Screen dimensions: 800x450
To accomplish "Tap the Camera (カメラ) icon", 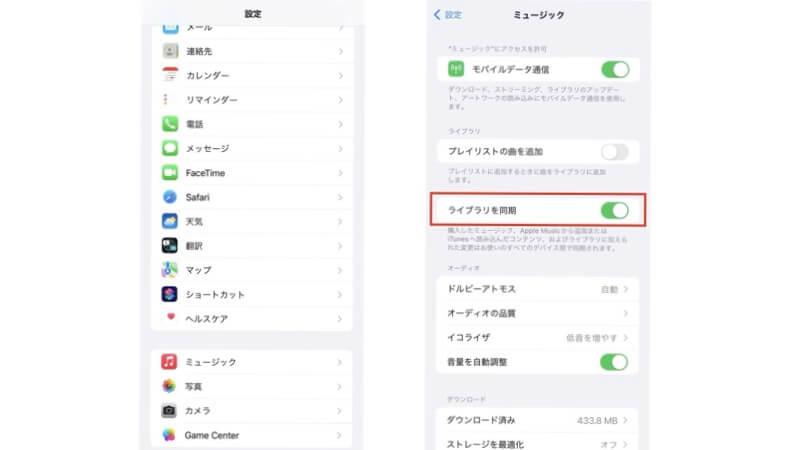I will click(169, 410).
